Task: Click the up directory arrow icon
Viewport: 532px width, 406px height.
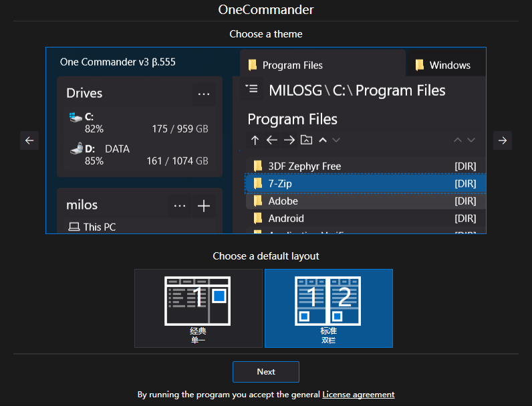Action: point(255,140)
